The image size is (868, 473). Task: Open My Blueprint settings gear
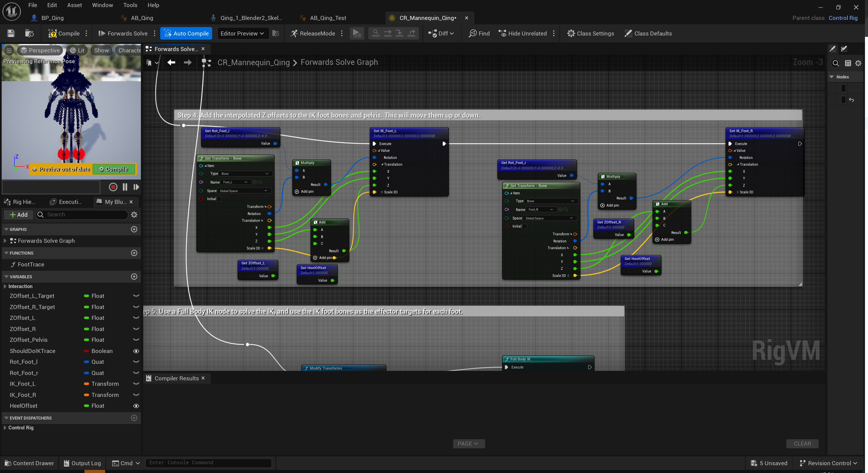pyautogui.click(x=134, y=215)
